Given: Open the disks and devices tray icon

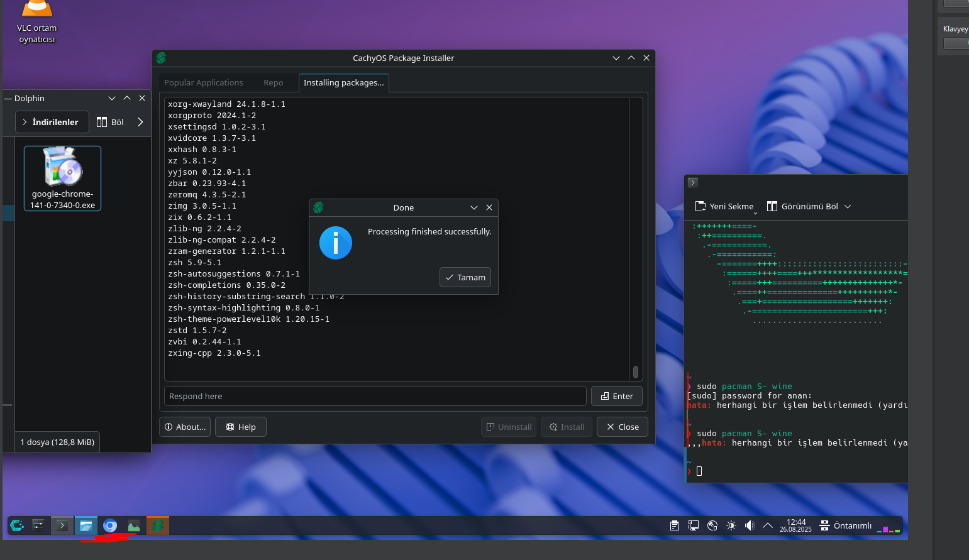Looking at the screenshot, I should (712, 525).
